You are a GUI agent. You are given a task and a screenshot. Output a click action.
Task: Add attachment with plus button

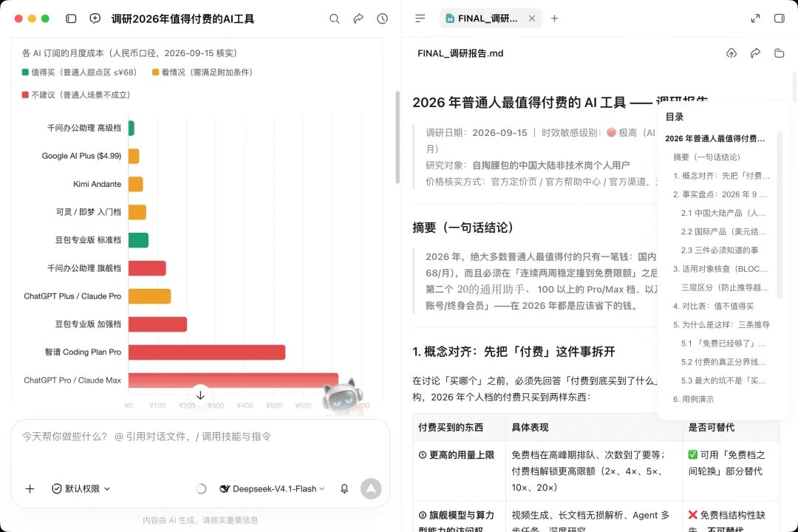tap(30, 488)
